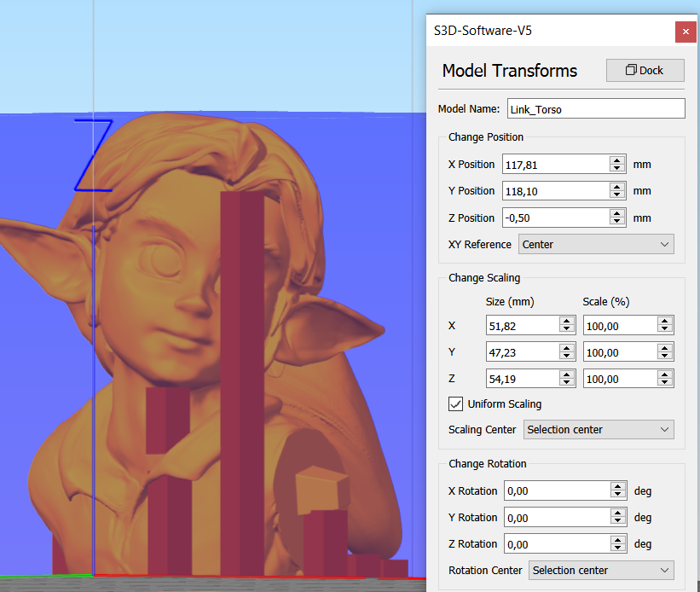
Task: Click the Y Position value field
Action: tap(556, 191)
